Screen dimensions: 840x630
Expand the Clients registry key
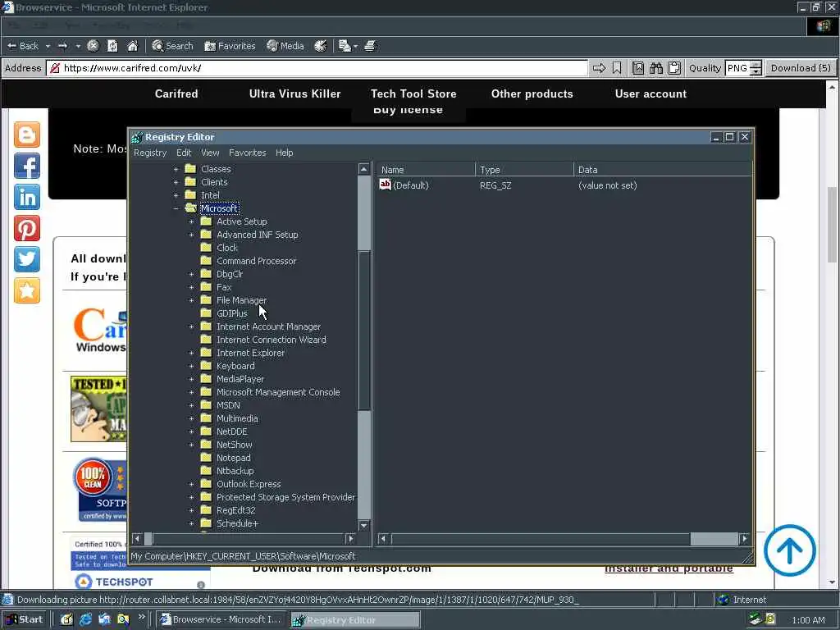pos(176,182)
